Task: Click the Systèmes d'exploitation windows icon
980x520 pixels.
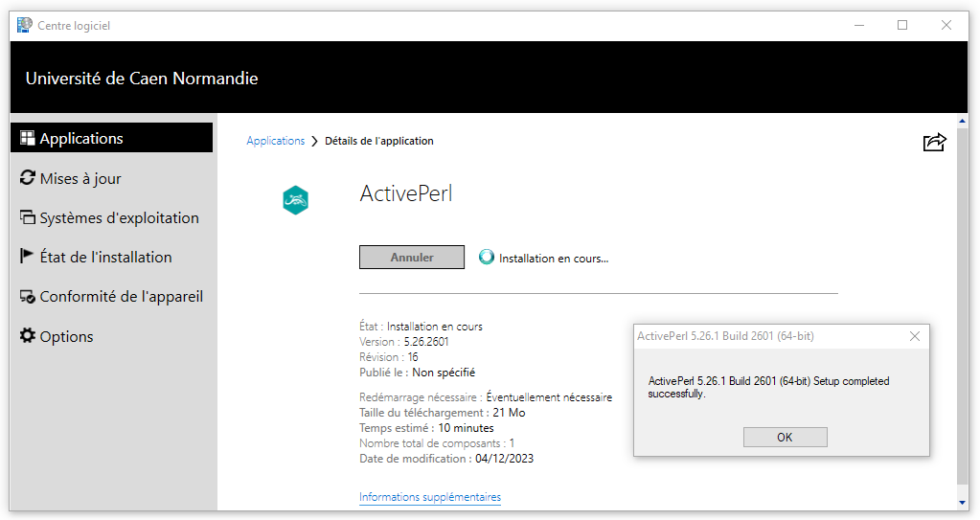Action: point(28,218)
